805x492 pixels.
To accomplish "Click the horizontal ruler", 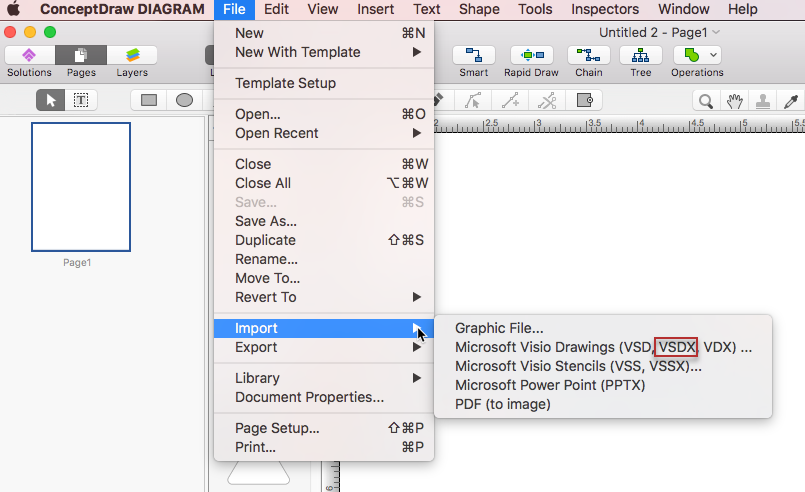I will (x=619, y=125).
